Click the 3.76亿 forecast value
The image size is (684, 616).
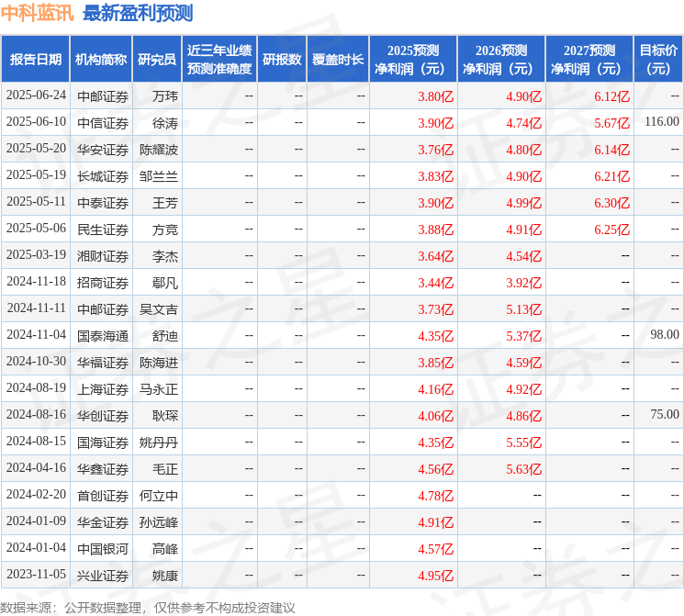click(x=435, y=150)
